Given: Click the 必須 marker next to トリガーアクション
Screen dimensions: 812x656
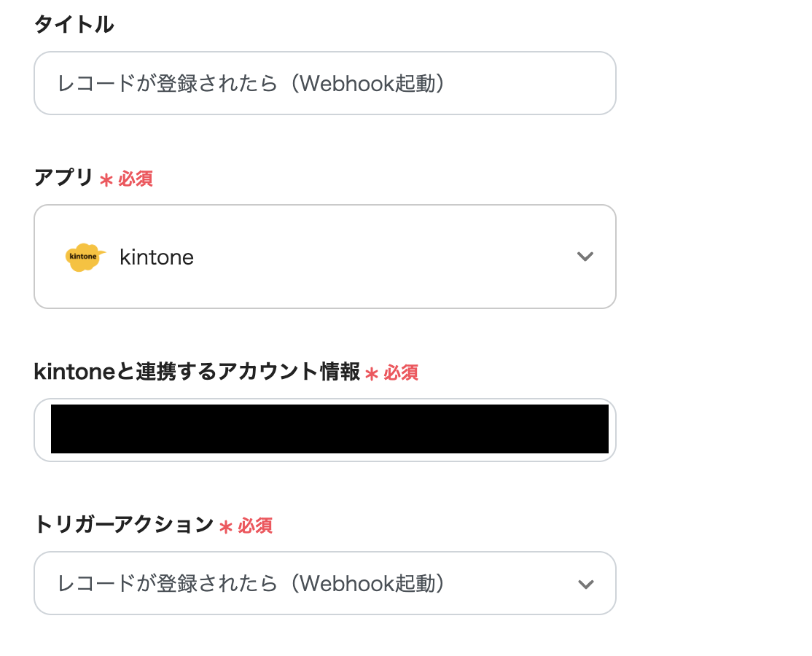Looking at the screenshot, I should coord(255,526).
